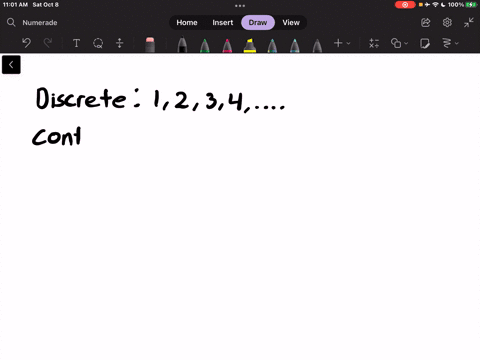Open the Numerade notebook title

[x=40, y=23]
